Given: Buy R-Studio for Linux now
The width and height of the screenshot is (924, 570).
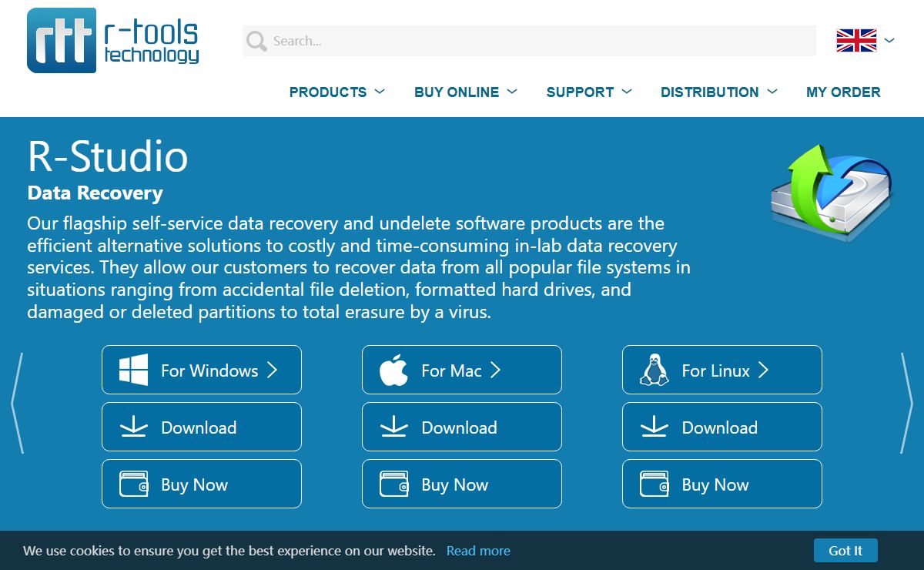Looking at the screenshot, I should pyautogui.click(x=722, y=484).
